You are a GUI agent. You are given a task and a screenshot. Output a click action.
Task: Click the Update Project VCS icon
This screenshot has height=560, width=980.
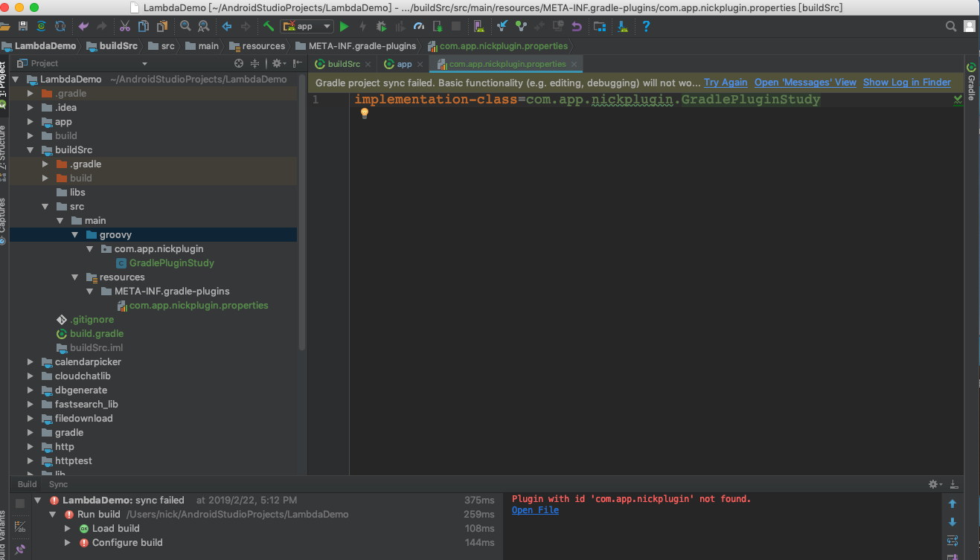click(502, 26)
